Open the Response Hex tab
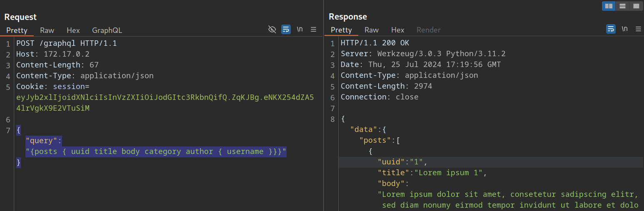Screen dimensions: 644x211 pos(398,30)
